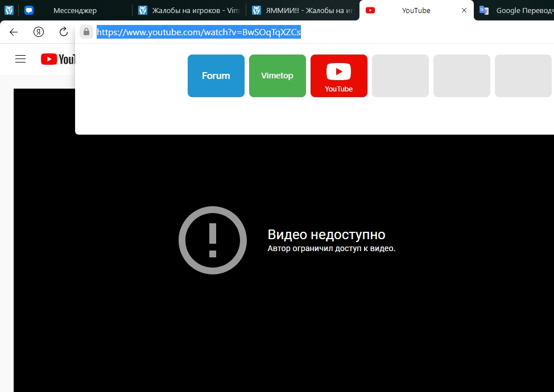Open the YouTube hamburger guide menu

20,59
